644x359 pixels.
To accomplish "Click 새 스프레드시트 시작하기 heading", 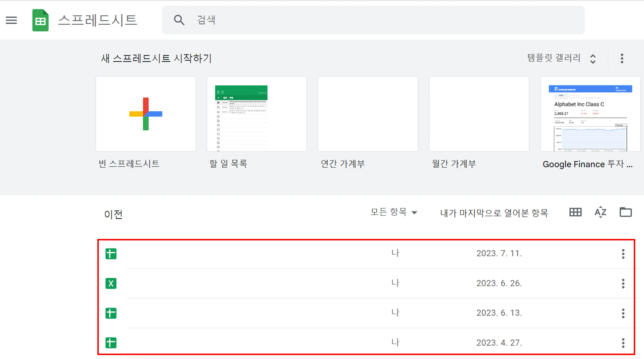I will 156,58.
